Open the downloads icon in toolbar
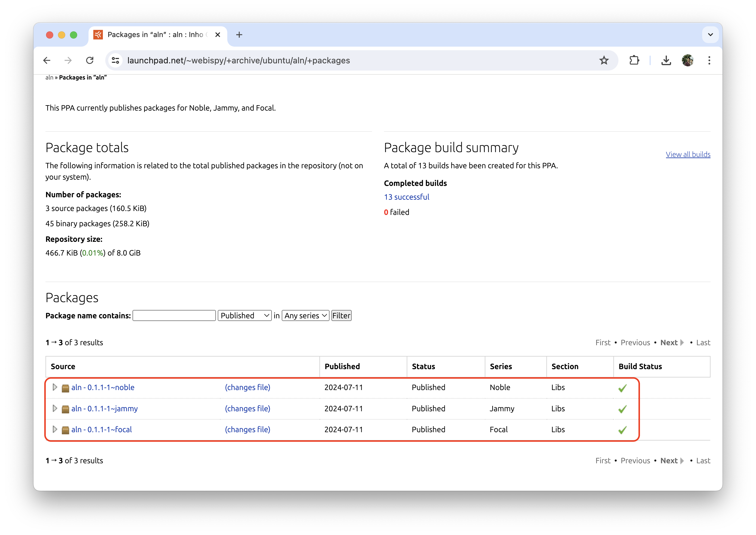This screenshot has width=756, height=535. 666,60
